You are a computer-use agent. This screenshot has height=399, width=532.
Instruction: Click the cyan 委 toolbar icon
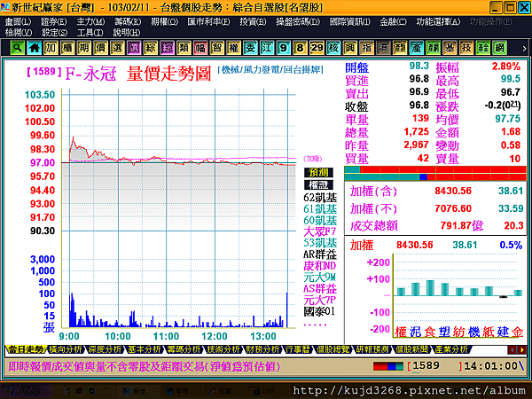tap(250, 48)
